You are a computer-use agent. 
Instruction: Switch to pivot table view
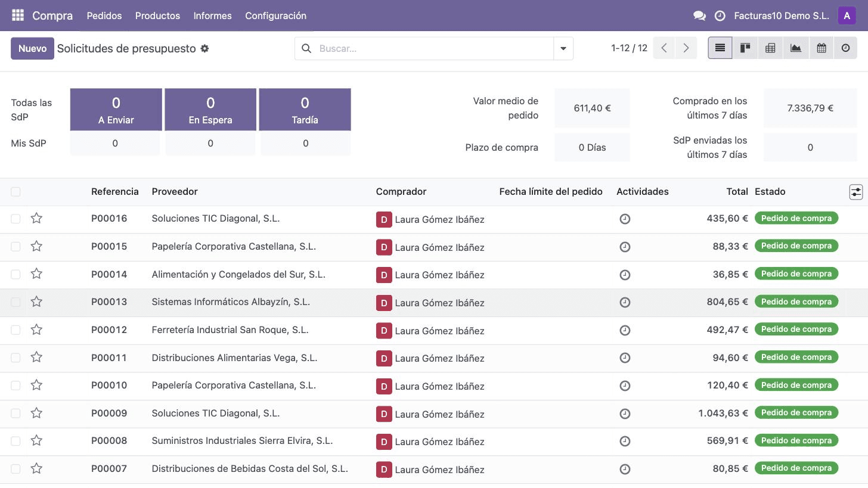770,48
